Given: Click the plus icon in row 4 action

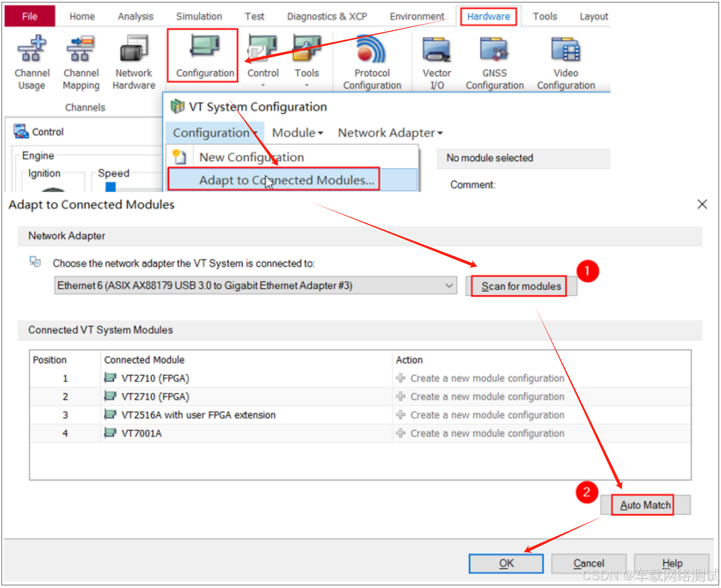Looking at the screenshot, I should pos(401,433).
